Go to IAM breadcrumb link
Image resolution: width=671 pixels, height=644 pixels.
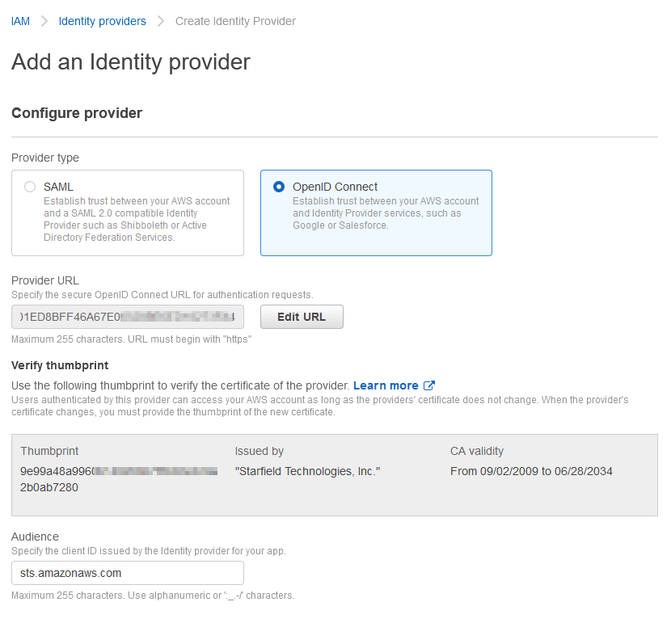point(20,21)
